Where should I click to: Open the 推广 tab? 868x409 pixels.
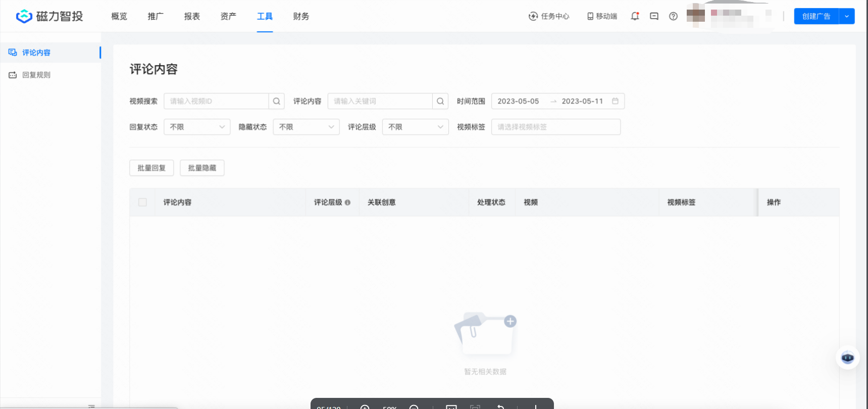click(x=156, y=16)
